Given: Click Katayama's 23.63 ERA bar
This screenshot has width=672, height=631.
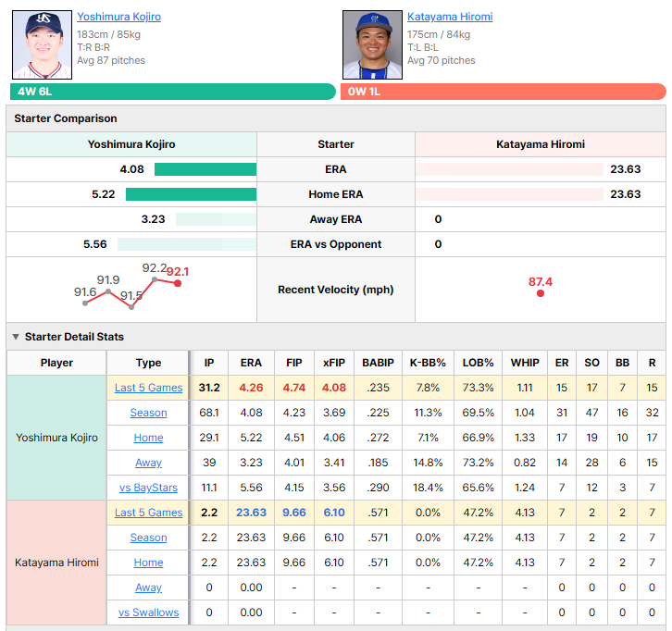Looking at the screenshot, I should click(x=510, y=169).
